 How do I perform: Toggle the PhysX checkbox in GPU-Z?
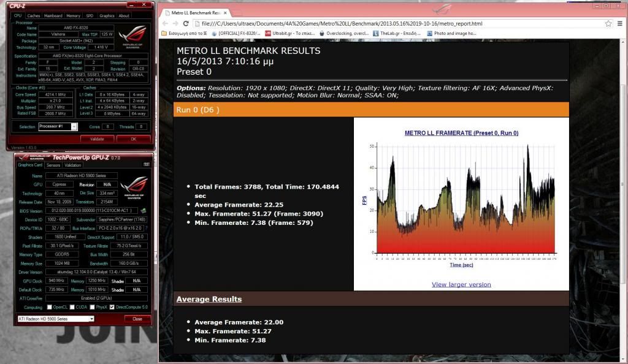(92, 307)
